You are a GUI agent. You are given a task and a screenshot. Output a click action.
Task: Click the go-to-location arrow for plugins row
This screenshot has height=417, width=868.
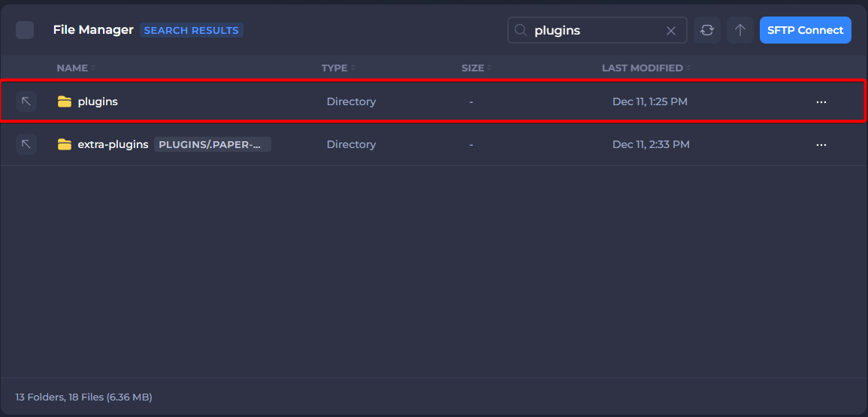[26, 101]
